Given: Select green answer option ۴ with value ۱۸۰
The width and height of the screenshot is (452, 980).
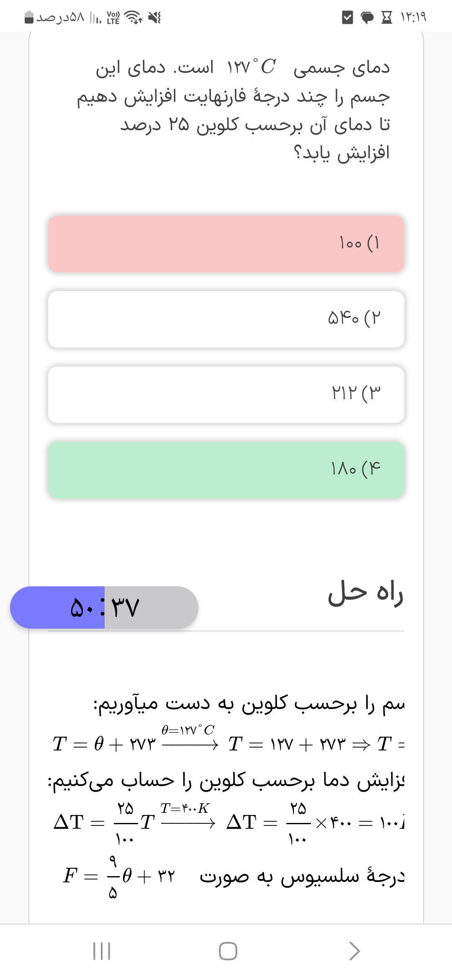Looking at the screenshot, I should pos(226,470).
